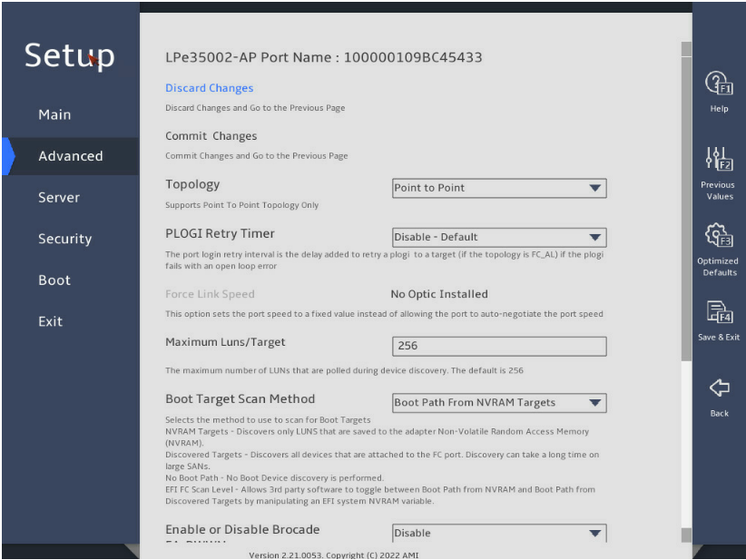Screen dimensions: 746x560
Task: Click 'Discard Changes and Go to the Previous Page'
Action: click(255, 108)
